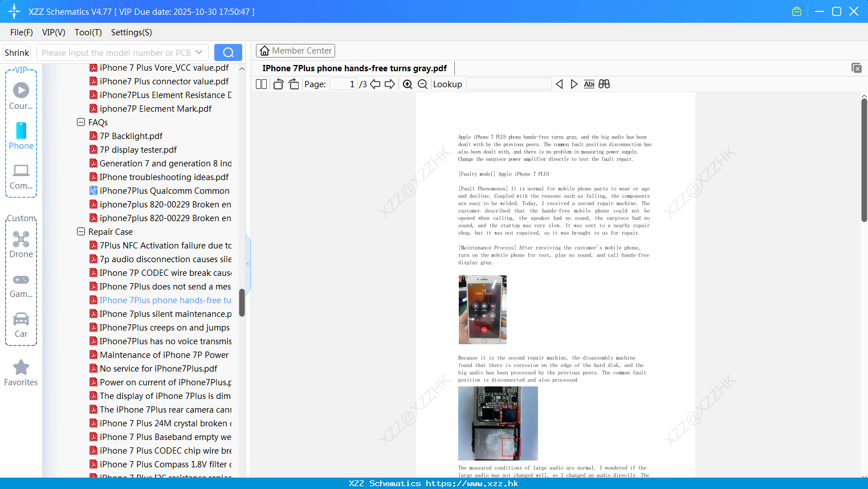868x489 pixels.
Task: Collapse the Repair Case tree folder
Action: point(81,231)
